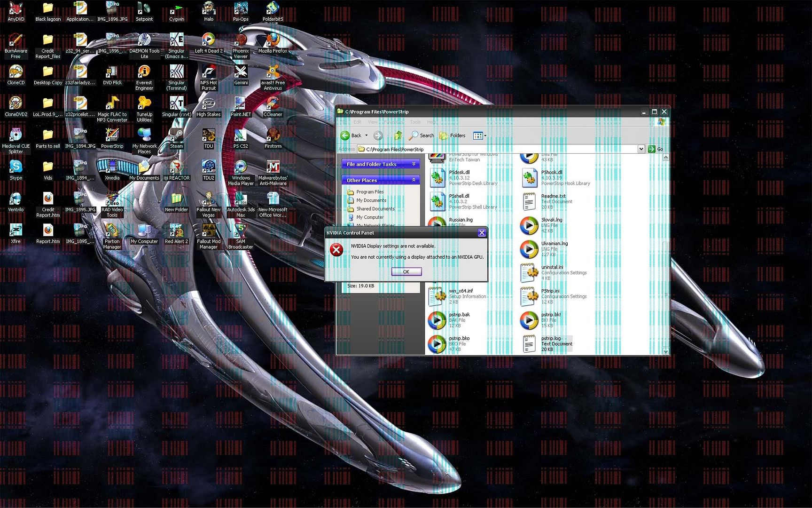Open View menu in Explorer window
Screen dimensions: 812x508
(373, 122)
